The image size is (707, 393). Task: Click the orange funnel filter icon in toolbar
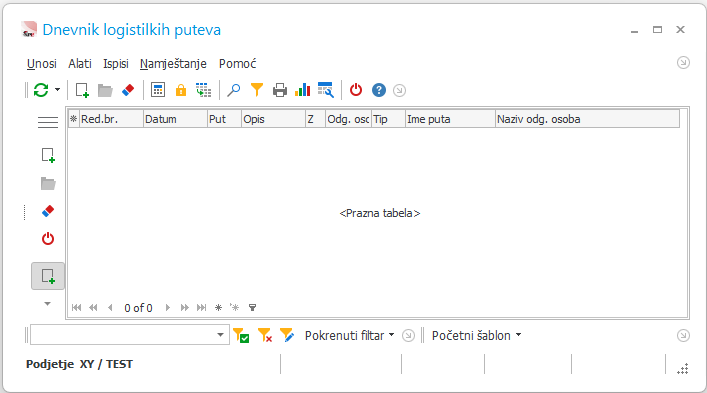257,90
